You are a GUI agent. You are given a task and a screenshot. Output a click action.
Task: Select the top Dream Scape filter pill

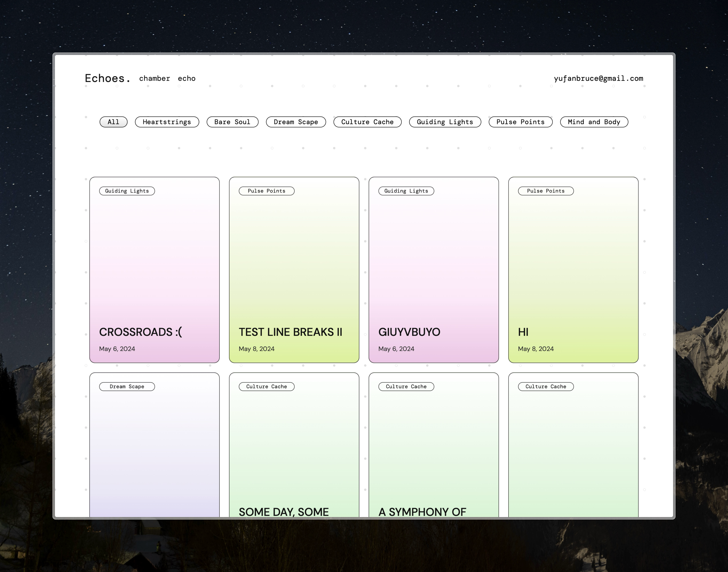[x=296, y=122]
